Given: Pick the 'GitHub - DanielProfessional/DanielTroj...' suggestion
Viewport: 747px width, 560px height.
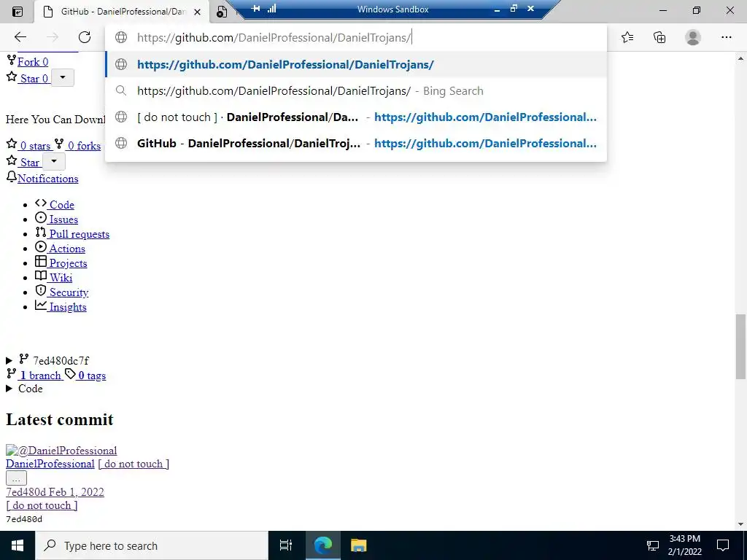Looking at the screenshot, I should [356, 144].
